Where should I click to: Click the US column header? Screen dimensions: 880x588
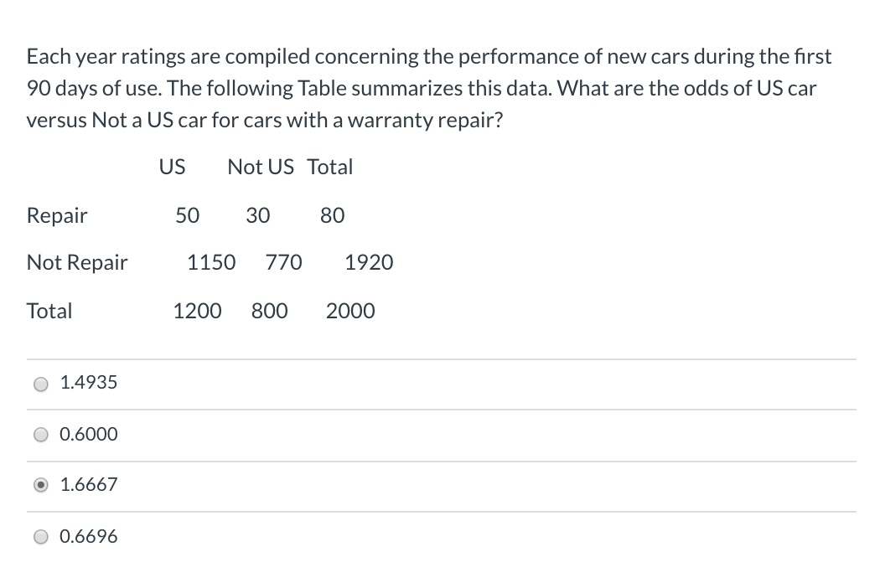pos(172,167)
